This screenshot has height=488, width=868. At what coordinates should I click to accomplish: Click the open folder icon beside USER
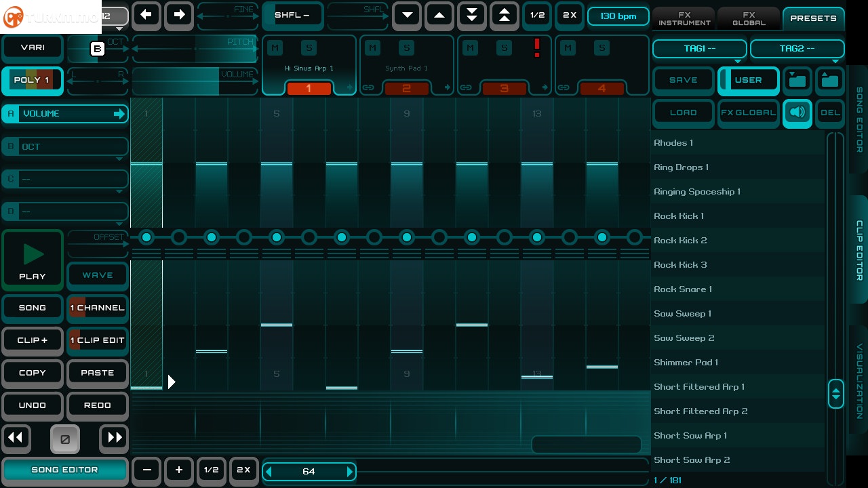[x=797, y=81]
